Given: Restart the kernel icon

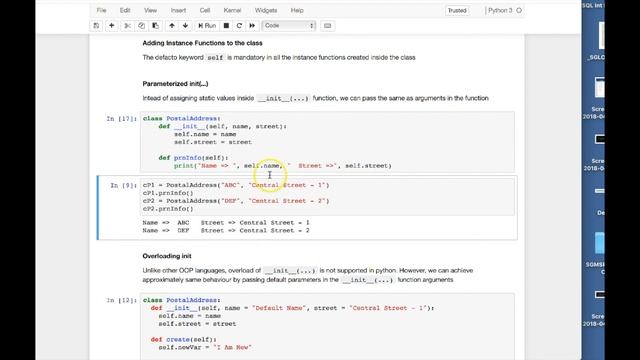Looking at the screenshot, I should [x=239, y=26].
